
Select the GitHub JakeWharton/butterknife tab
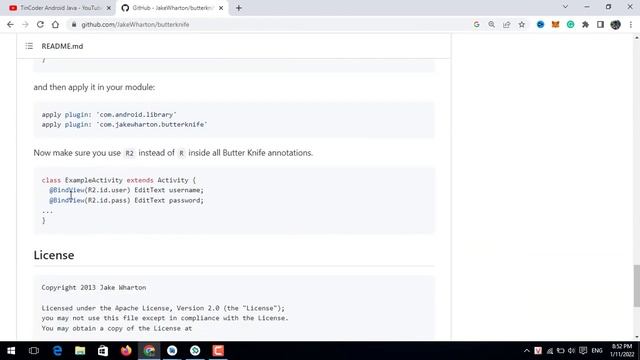click(x=172, y=8)
